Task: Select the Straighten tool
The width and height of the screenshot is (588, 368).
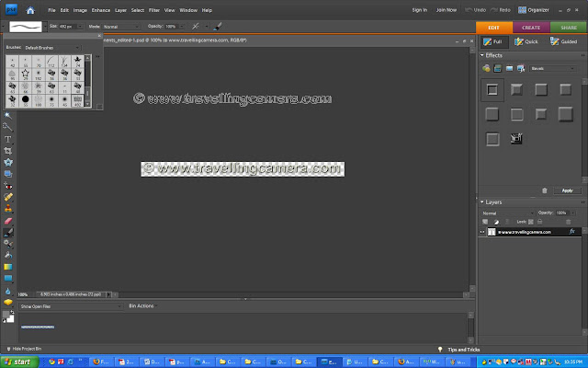Action: point(8,174)
